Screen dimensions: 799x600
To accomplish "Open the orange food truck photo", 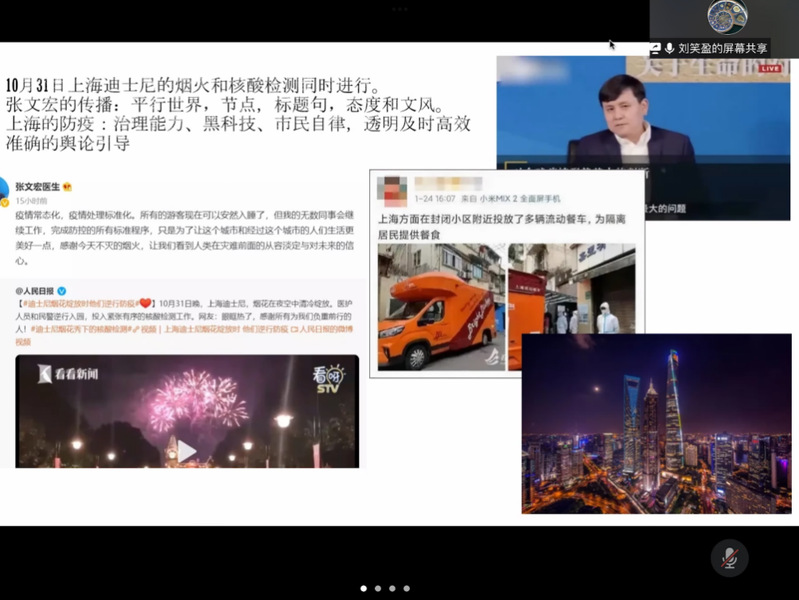I will (x=441, y=307).
